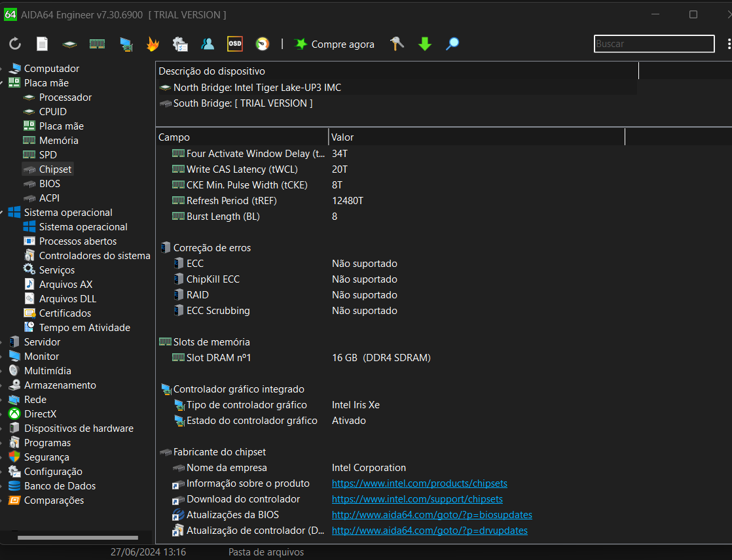This screenshot has height=560, width=732.
Task: Collapse the Placa mãe tree branch
Action: [x=3, y=83]
